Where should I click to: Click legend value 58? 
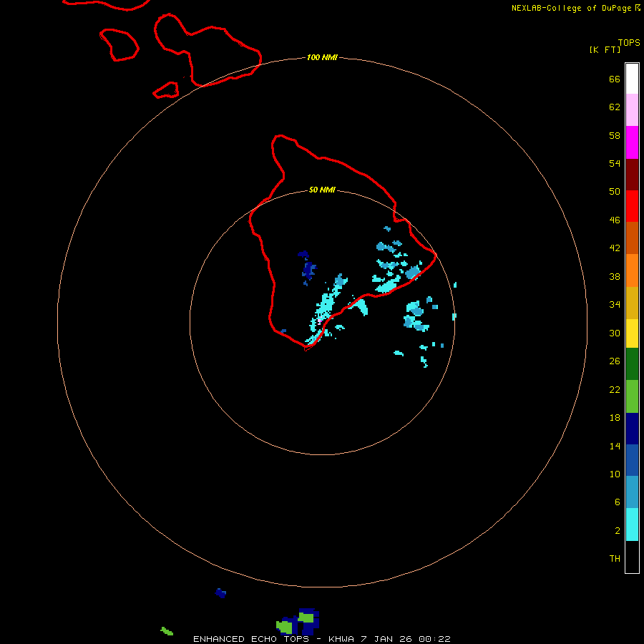tap(615, 135)
